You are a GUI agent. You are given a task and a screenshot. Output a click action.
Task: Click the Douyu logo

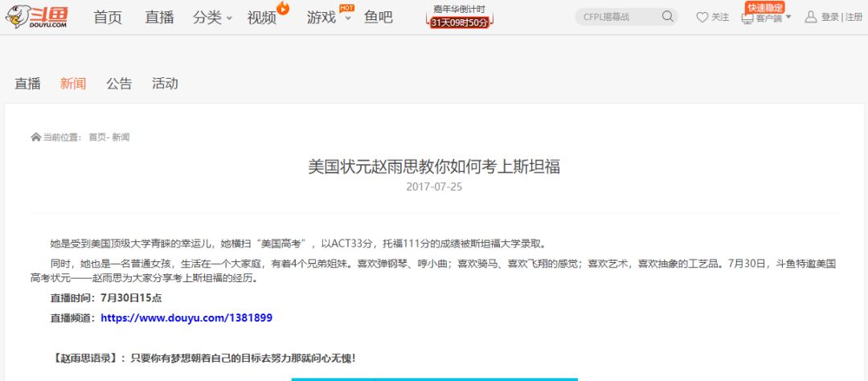pos(36,17)
